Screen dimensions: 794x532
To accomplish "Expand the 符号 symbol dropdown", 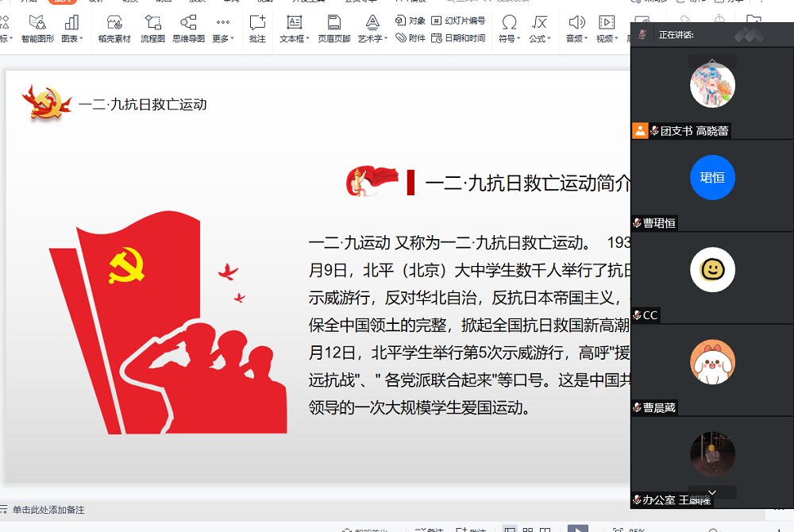I will click(x=509, y=38).
